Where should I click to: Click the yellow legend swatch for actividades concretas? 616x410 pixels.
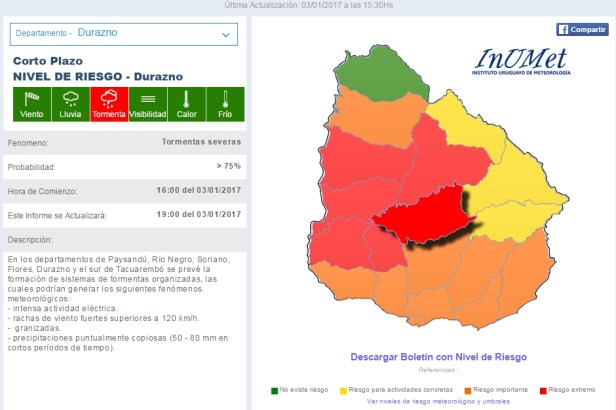[x=343, y=389]
